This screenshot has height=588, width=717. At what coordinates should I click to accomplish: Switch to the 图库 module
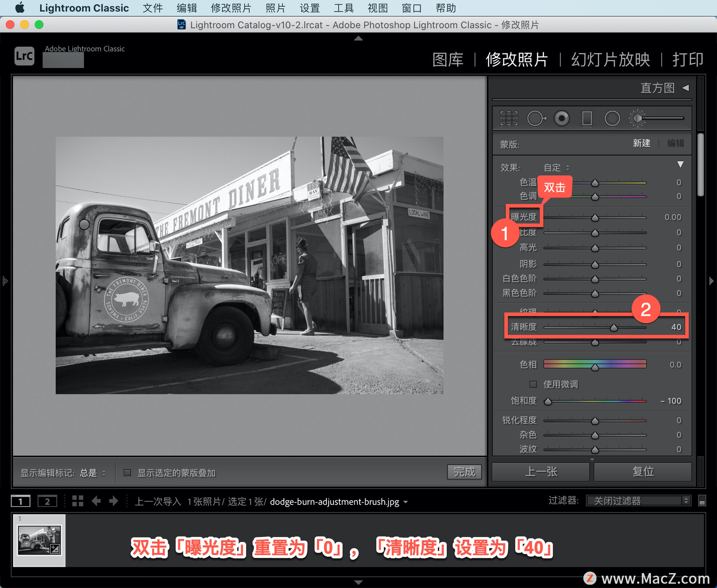click(448, 59)
